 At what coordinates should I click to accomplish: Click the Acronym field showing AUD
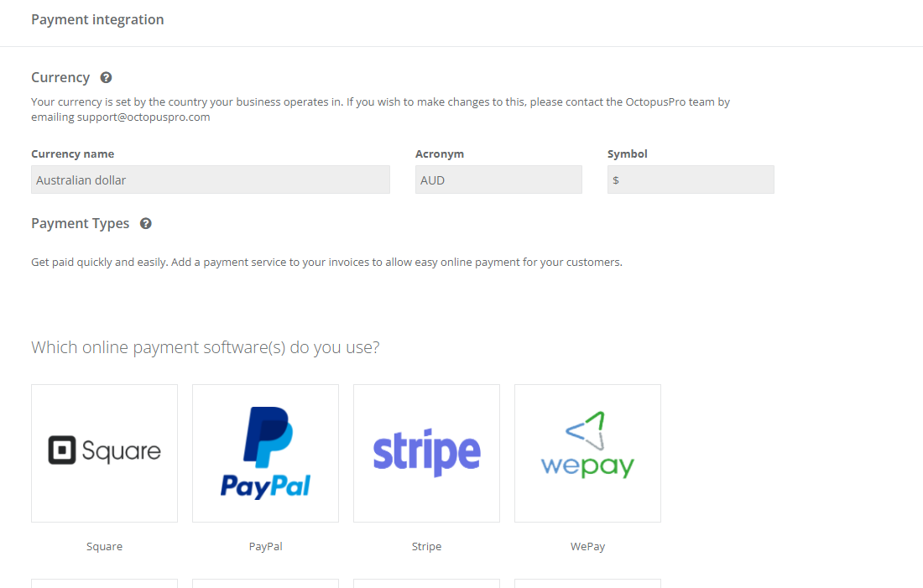tap(498, 180)
